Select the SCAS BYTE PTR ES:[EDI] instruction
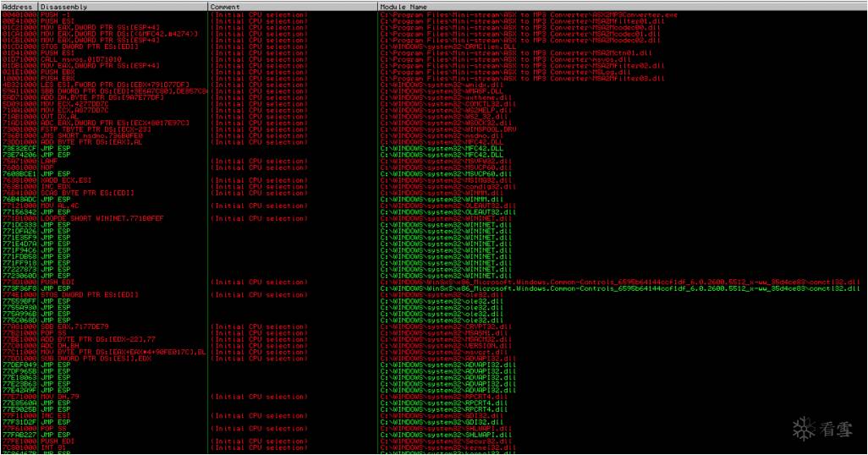 point(87,193)
